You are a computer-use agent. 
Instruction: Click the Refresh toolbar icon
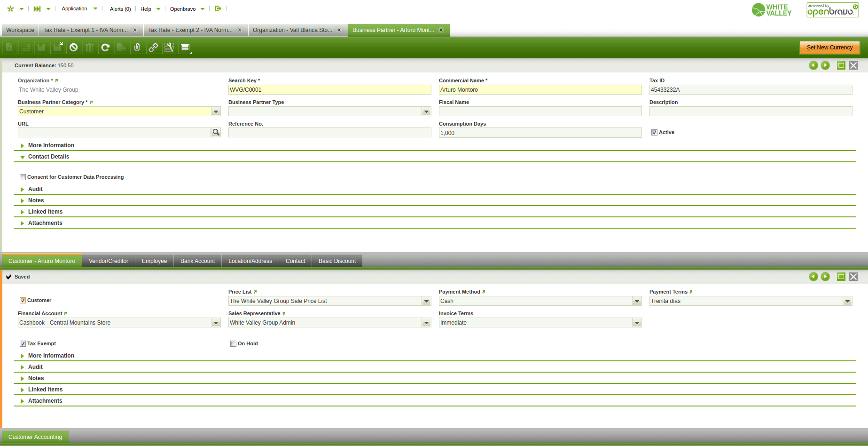click(x=105, y=48)
